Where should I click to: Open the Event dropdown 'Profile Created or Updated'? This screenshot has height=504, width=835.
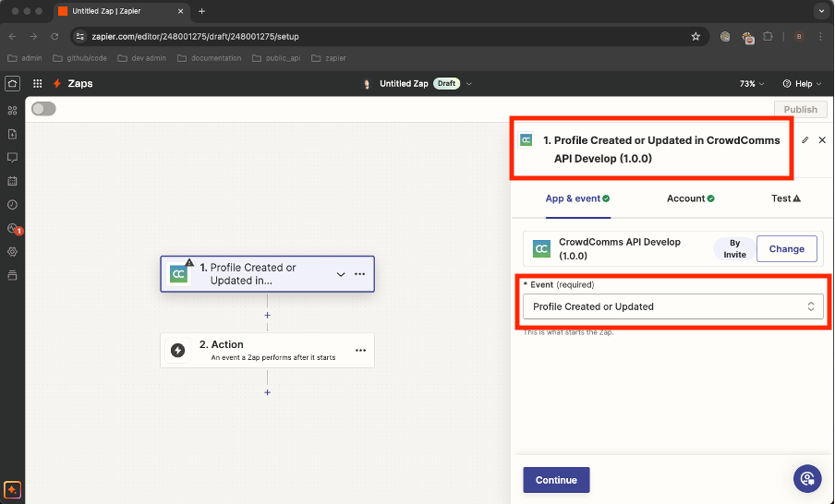(x=672, y=306)
